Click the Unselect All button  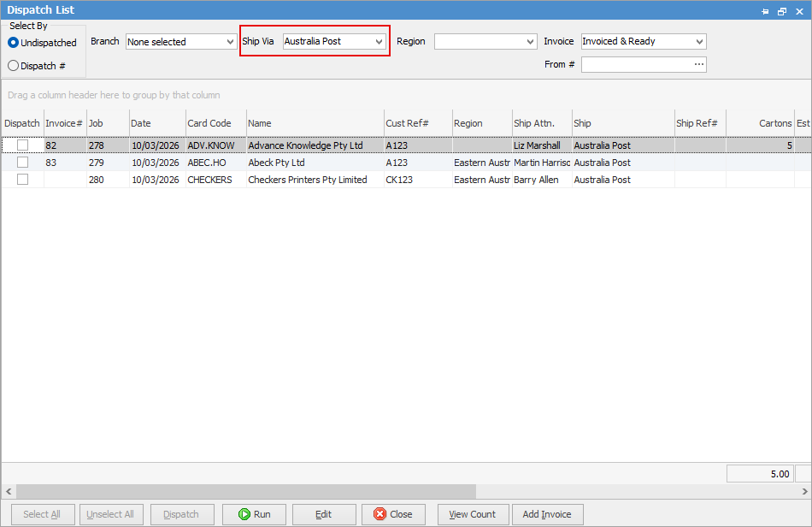pos(110,514)
